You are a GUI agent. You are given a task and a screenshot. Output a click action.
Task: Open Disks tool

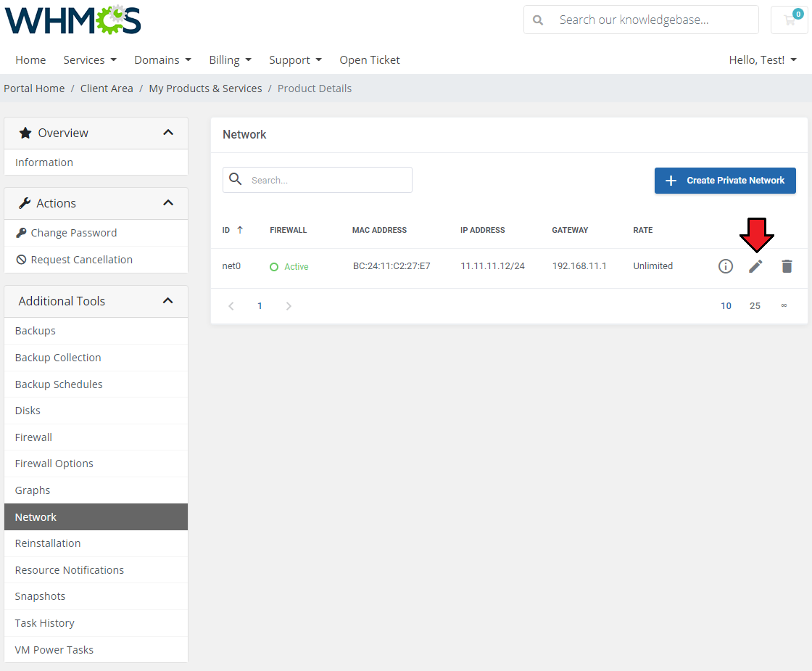[x=96, y=411]
